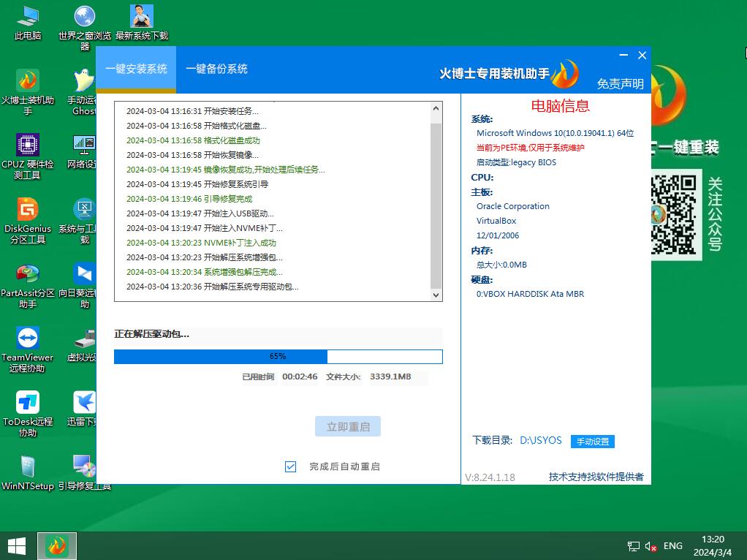Open the network tray icon
The image size is (747, 560).
tap(633, 546)
